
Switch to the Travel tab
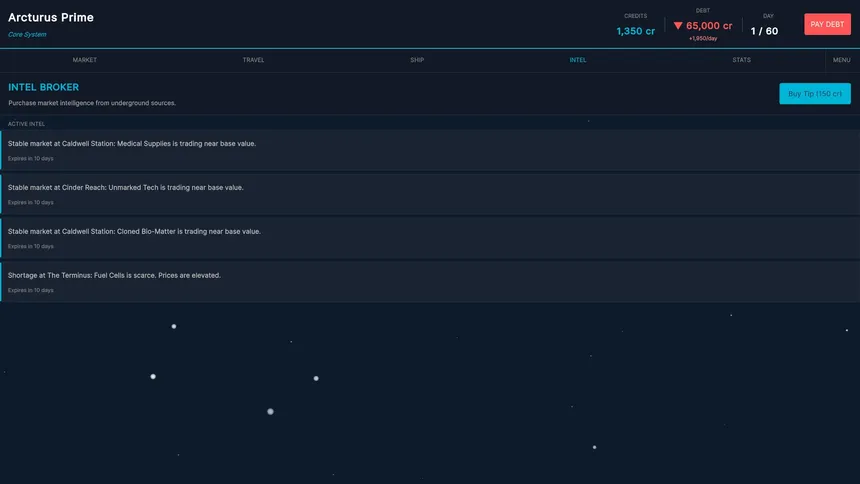tap(253, 60)
